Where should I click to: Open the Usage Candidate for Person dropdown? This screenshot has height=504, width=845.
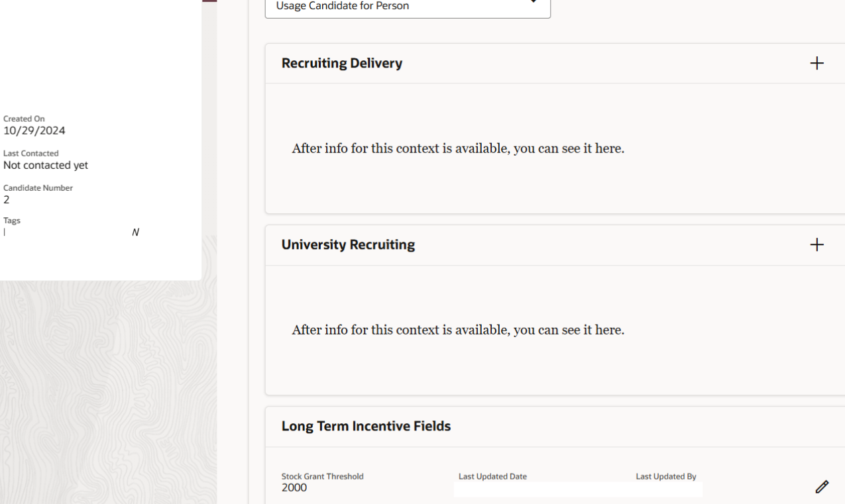(408, 5)
